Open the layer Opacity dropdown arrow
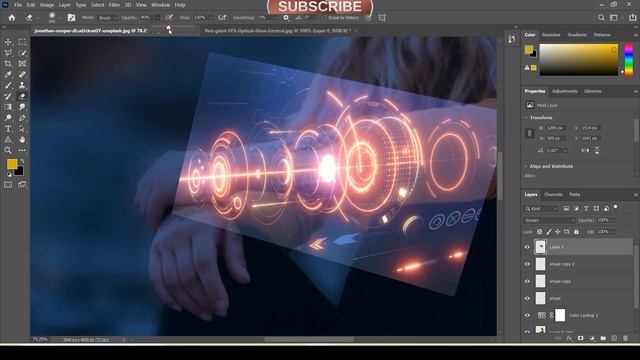This screenshot has height=360, width=640. coord(613,220)
